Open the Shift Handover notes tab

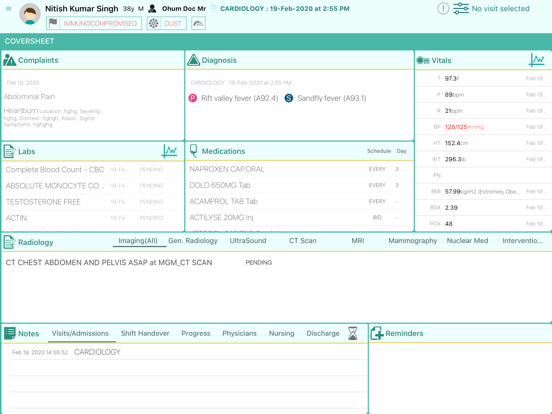pyautogui.click(x=145, y=333)
